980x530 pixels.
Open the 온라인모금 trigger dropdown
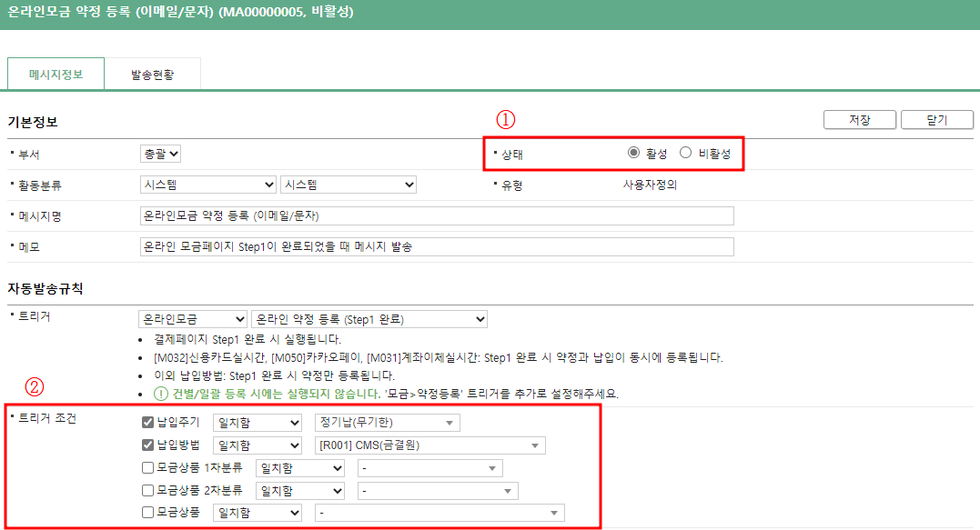point(193,319)
